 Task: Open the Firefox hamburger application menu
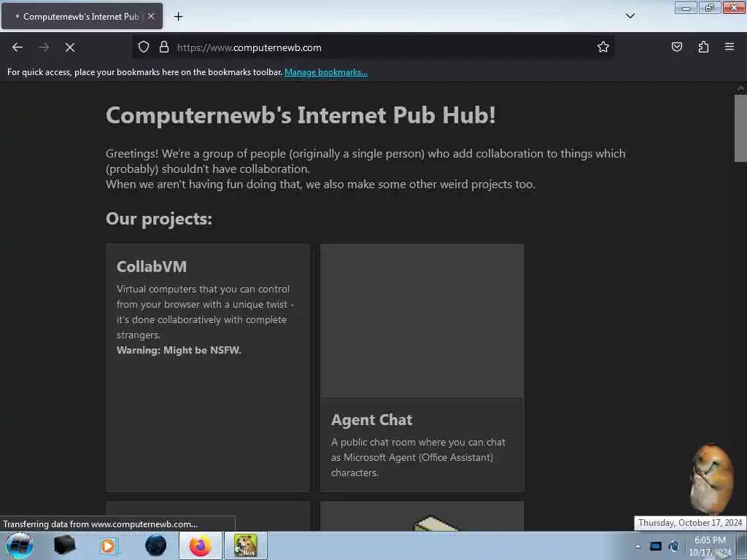coord(729,47)
